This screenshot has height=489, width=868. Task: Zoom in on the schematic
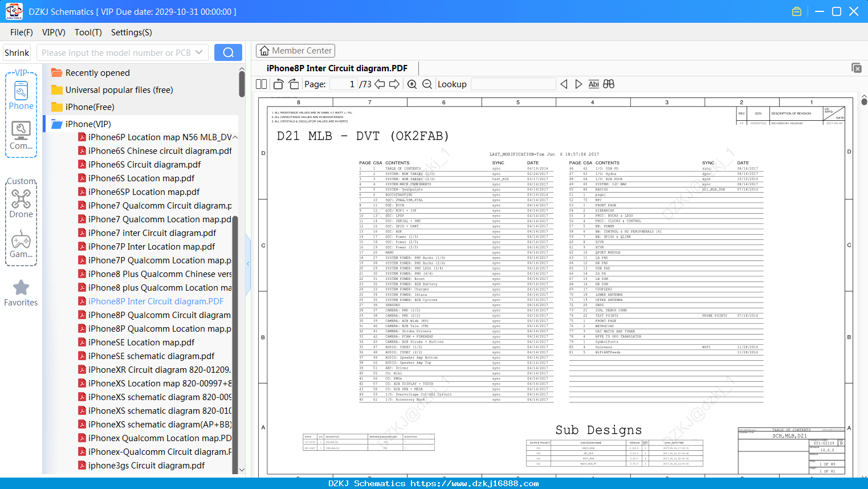pyautogui.click(x=412, y=84)
